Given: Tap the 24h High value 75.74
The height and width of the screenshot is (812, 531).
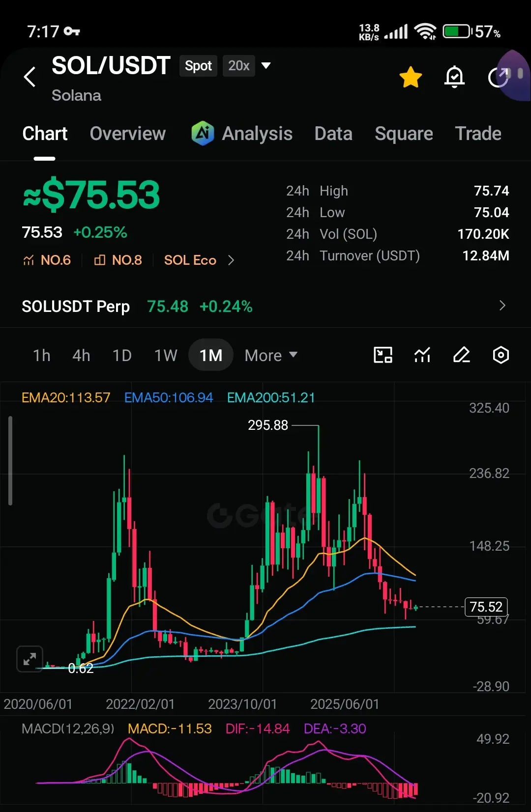Looking at the screenshot, I should pos(491,191).
